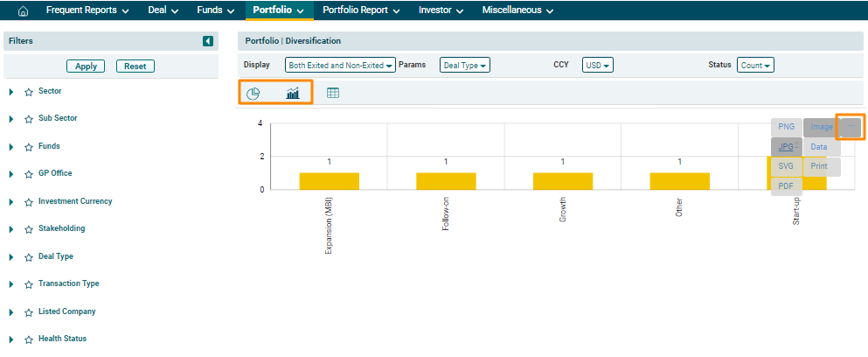Open the CCY currency dropdown
Viewport: 868px width, 357px height.
[x=598, y=66]
